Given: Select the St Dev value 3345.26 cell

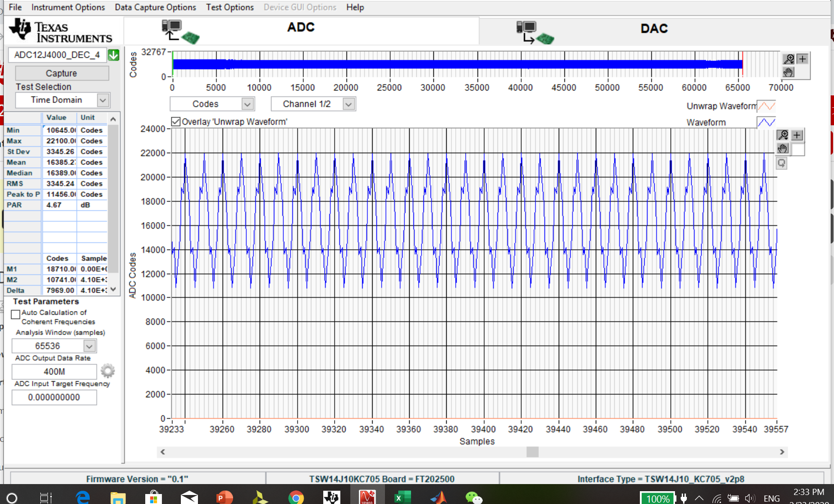Looking at the screenshot, I should point(60,151).
